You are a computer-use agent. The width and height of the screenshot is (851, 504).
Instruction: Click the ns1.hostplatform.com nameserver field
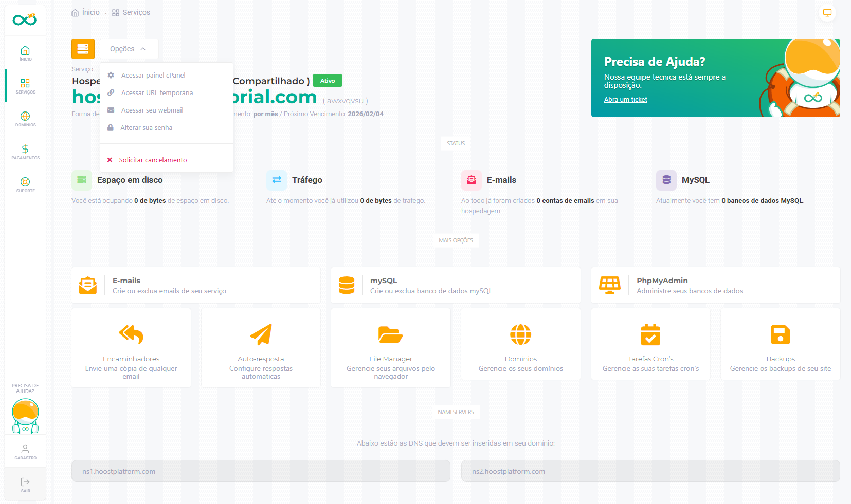(261, 471)
